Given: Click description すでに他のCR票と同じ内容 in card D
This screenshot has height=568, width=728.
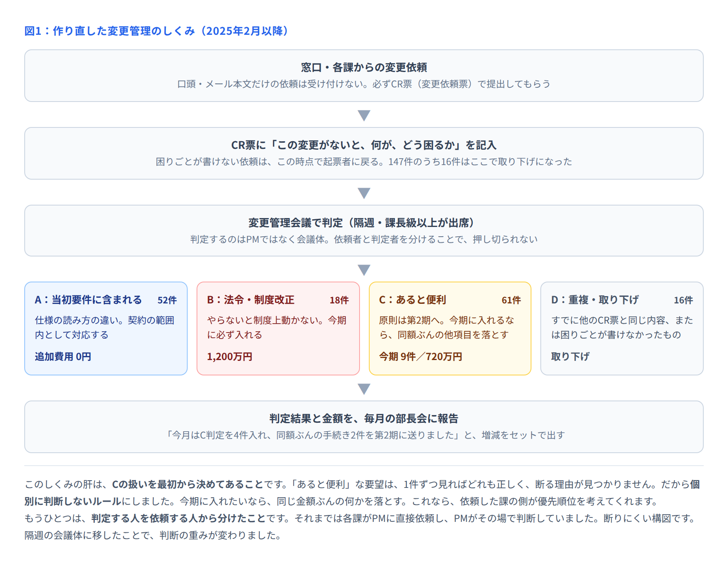Looking at the screenshot, I should pyautogui.click(x=622, y=328).
